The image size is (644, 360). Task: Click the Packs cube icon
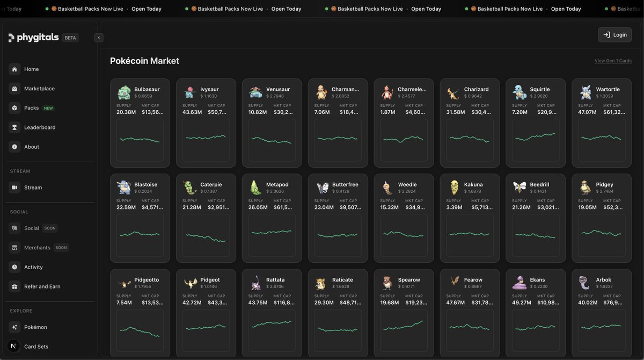tap(14, 108)
